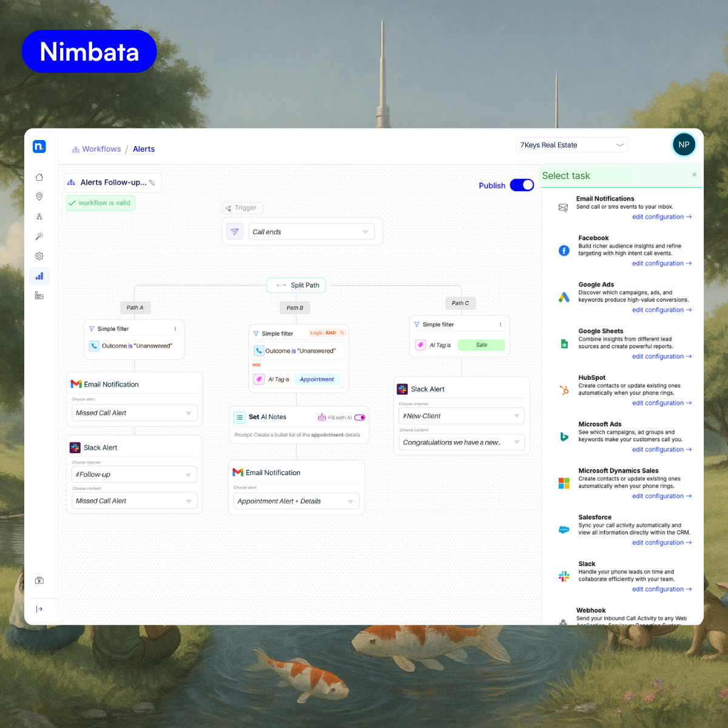Toggle the Publish switch
728x728 pixels.
pos(522,185)
